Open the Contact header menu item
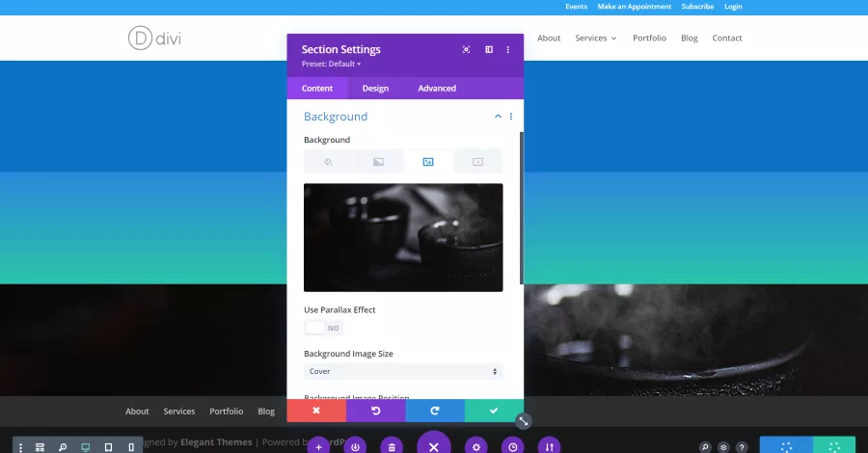 click(x=727, y=39)
